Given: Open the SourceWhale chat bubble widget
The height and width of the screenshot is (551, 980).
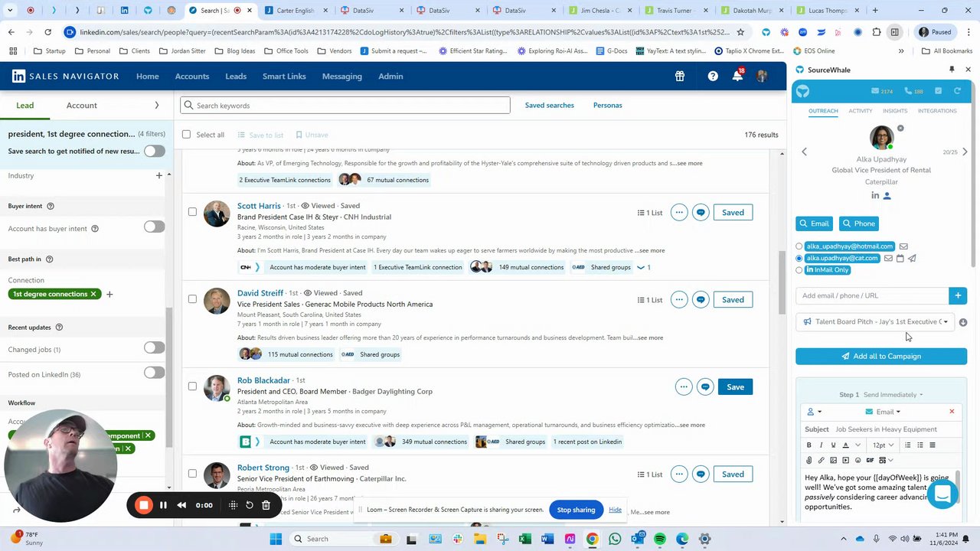Looking at the screenshot, I should click(x=942, y=494).
